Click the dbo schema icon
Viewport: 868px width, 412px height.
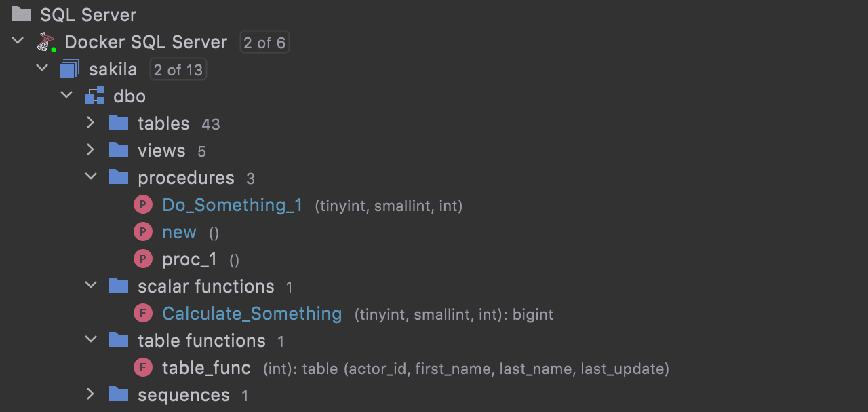tap(94, 96)
